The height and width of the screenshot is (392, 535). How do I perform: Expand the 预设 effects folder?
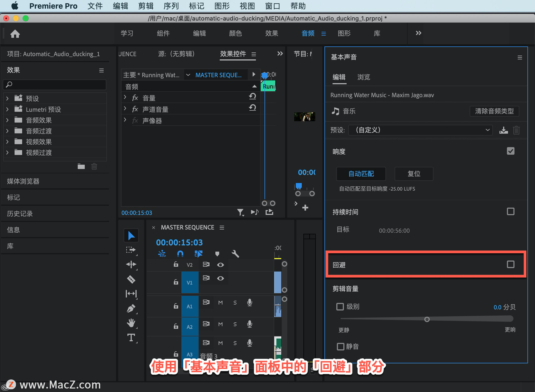(x=8, y=98)
